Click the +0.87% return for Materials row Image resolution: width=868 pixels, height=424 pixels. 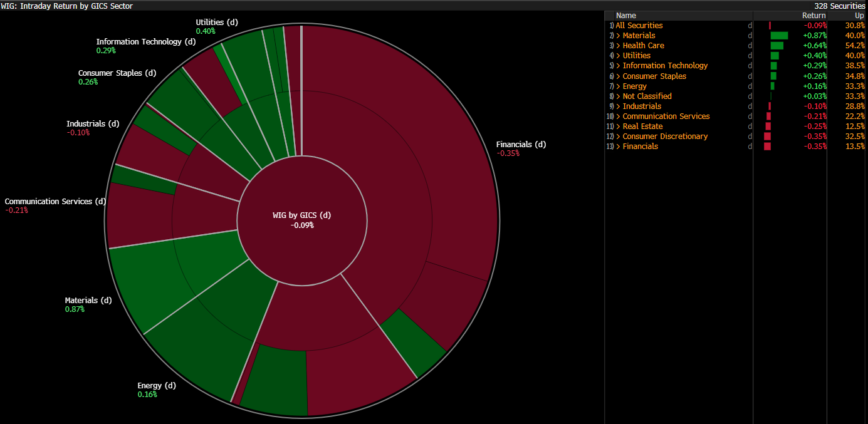(815, 36)
